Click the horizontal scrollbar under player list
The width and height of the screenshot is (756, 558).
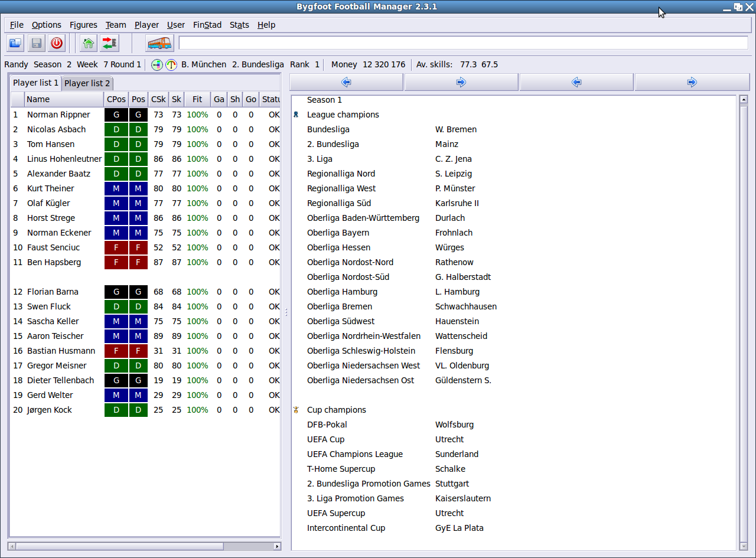coord(145,546)
